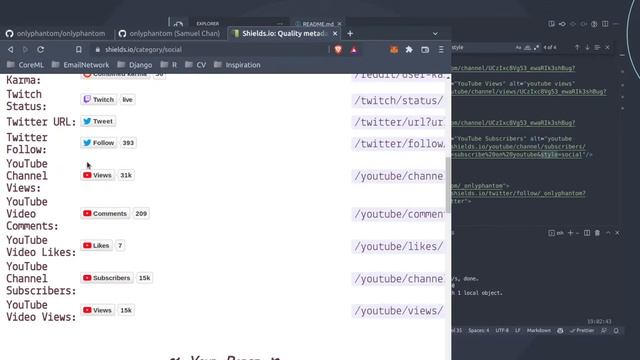This screenshot has height=360, width=640.
Task: Open the EmailNetwork bookmarks folder
Action: [81, 65]
